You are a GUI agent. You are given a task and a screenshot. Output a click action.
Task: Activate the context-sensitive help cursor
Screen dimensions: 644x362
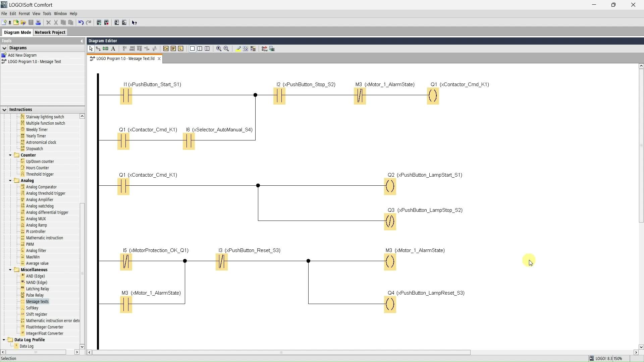pos(135,22)
